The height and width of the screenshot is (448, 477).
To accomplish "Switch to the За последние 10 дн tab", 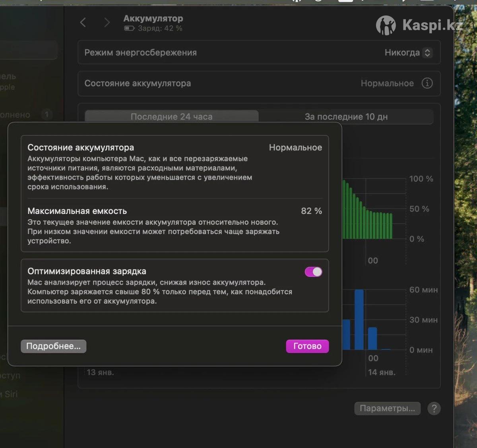I will [346, 117].
